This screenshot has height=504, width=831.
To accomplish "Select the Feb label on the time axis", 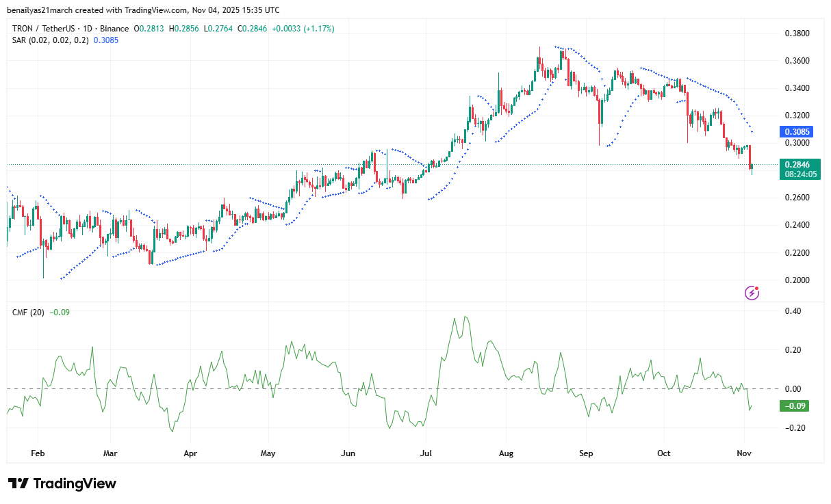I will pos(38,453).
